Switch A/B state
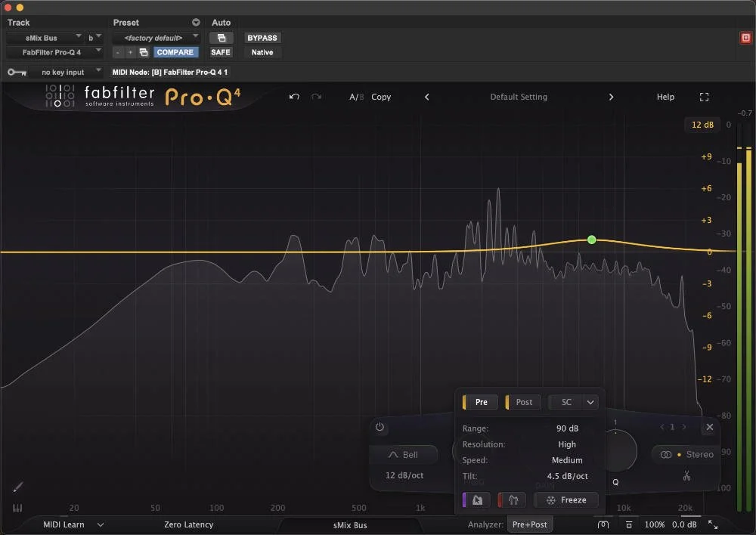The width and height of the screenshot is (756, 535). pyautogui.click(x=356, y=97)
